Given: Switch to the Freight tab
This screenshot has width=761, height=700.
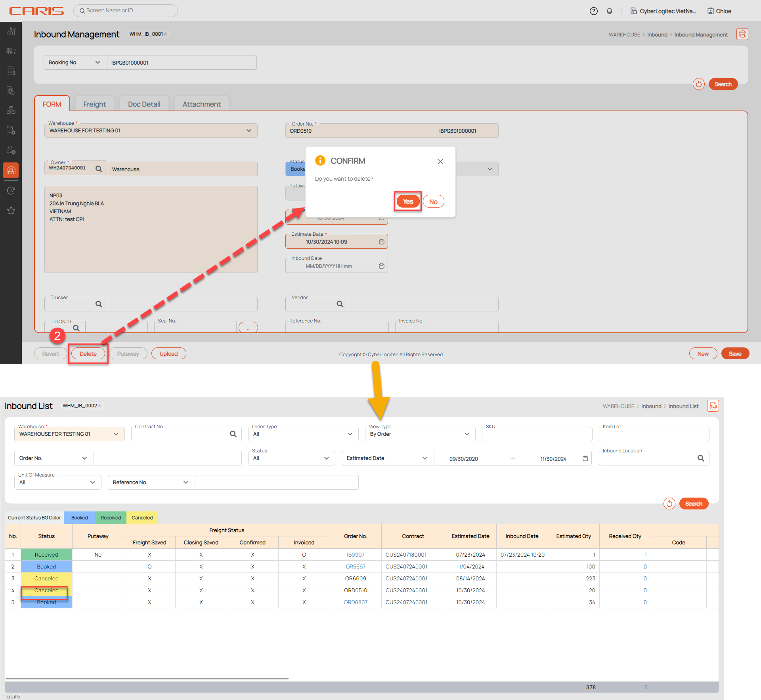Looking at the screenshot, I should click(94, 104).
